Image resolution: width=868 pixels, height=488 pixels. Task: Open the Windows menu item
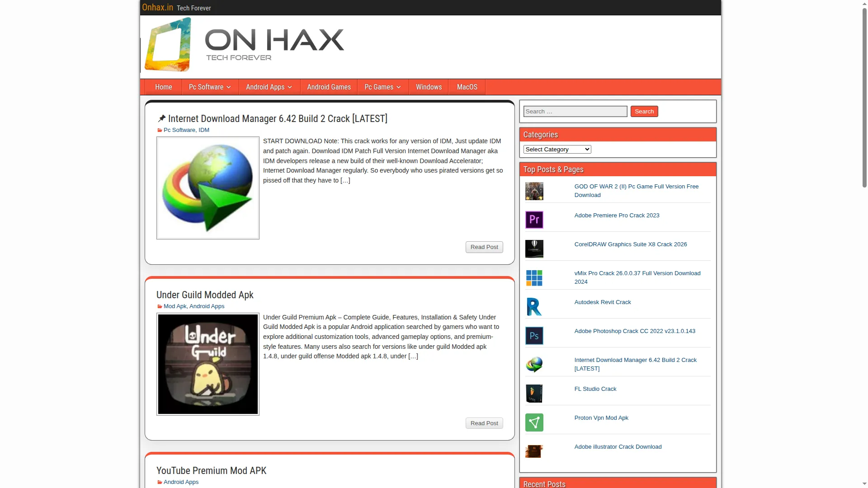pos(429,87)
